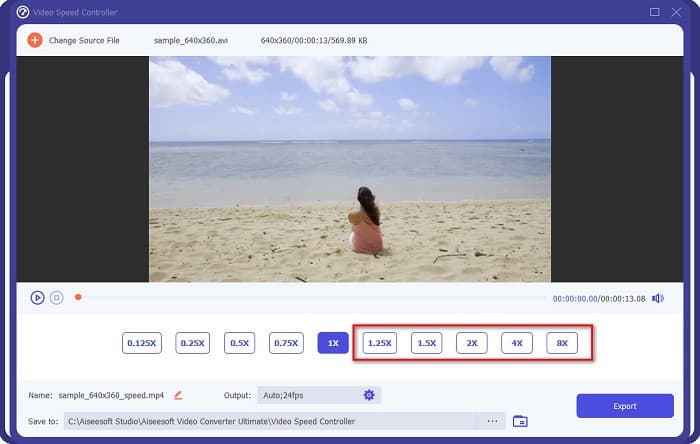Screen dimensions: 700x444
Task: Stop the video playback
Action: pyautogui.click(x=57, y=298)
